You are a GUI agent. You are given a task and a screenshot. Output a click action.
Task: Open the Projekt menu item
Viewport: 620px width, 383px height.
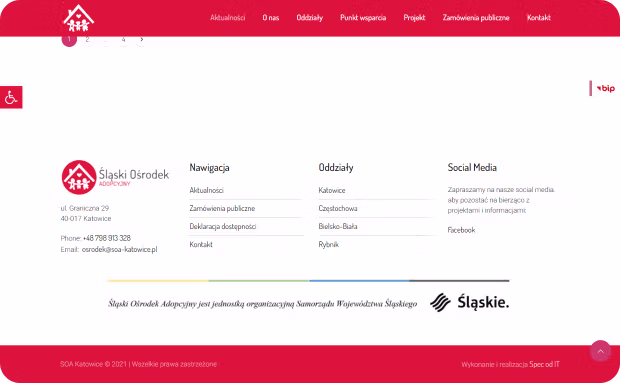click(x=414, y=17)
